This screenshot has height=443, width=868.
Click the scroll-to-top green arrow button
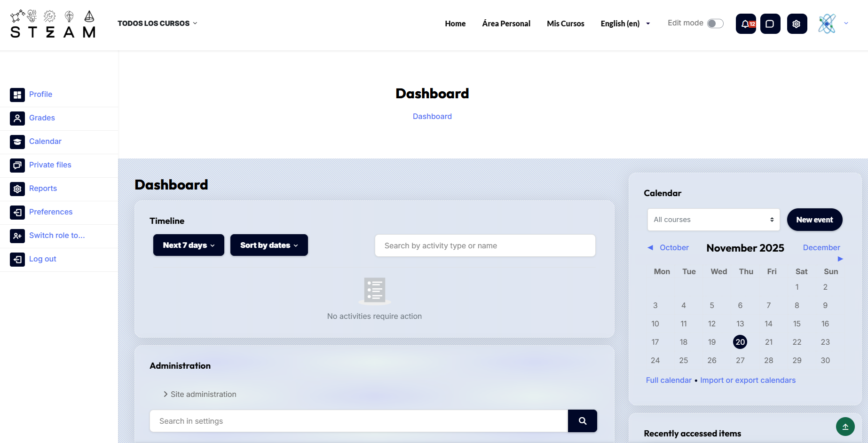[845, 427]
